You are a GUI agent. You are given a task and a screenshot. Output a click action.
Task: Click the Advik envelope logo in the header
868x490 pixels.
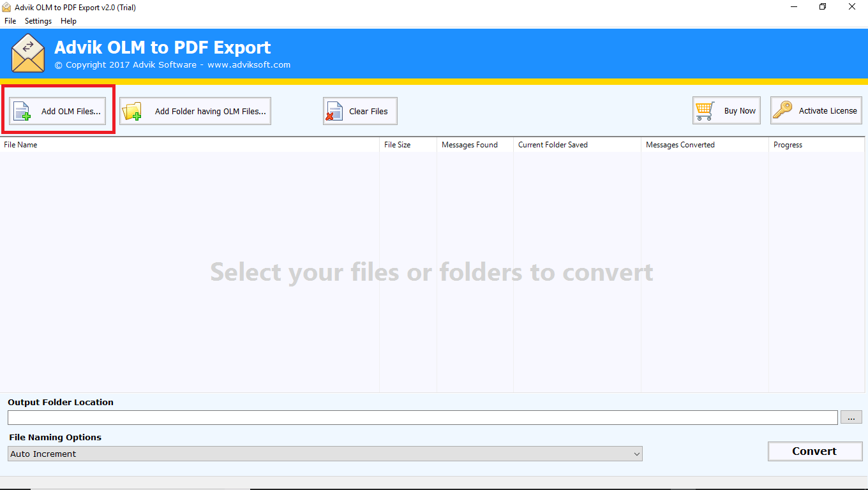pyautogui.click(x=28, y=54)
